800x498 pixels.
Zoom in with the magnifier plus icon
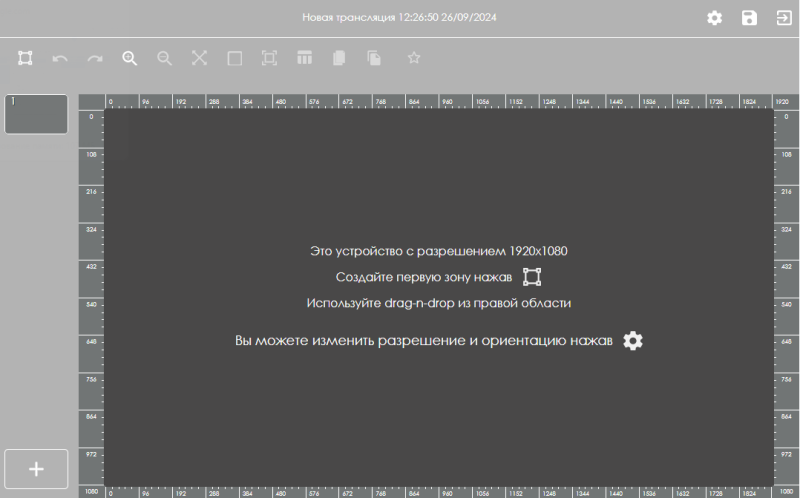(x=129, y=58)
